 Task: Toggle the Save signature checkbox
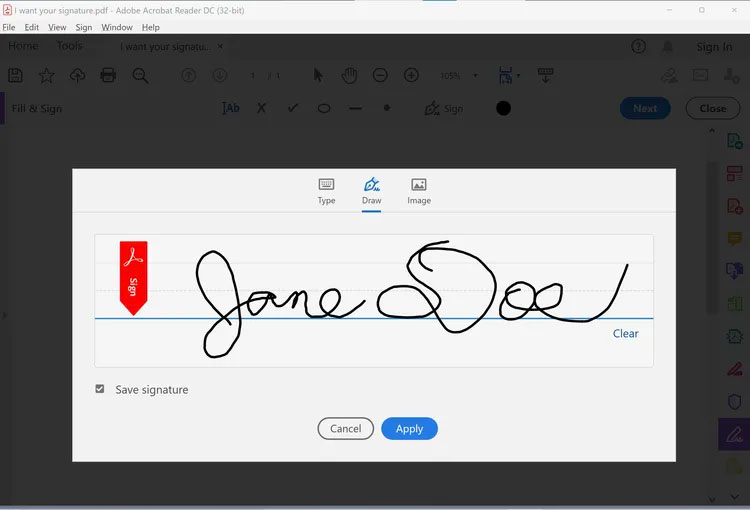(x=100, y=389)
